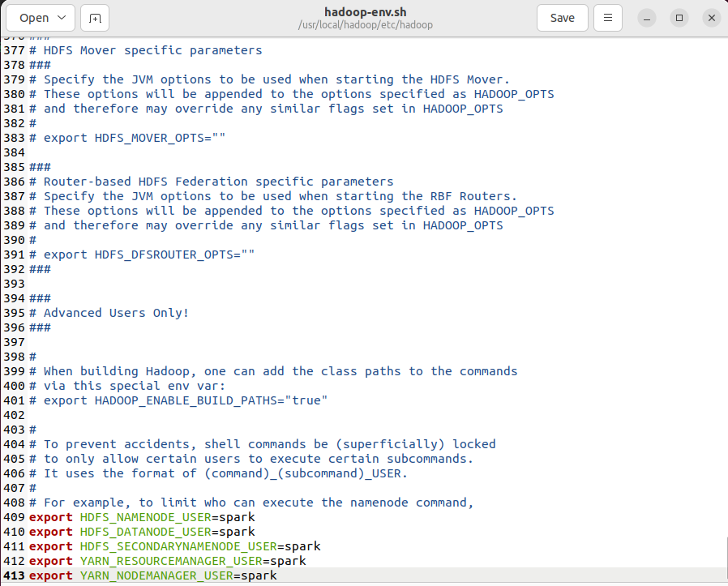Click line 406 '(command)_(subcommand)_USER' comment
This screenshot has height=586, width=728.
click(x=218, y=473)
